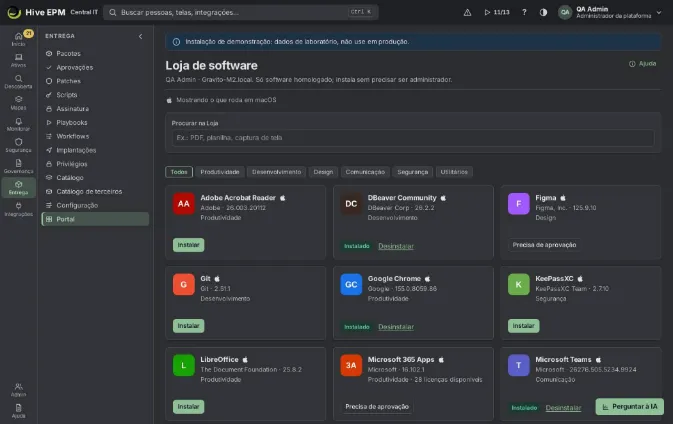Viewport: 673px width, 424px height.
Task: Open the Início home icon in sidebar
Action: pos(18,39)
